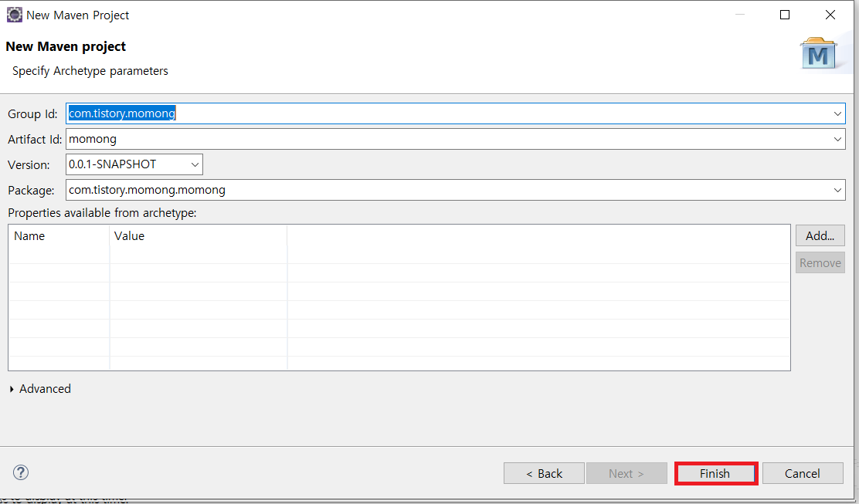
Task: Click the disabled Next button
Action: [626, 473]
